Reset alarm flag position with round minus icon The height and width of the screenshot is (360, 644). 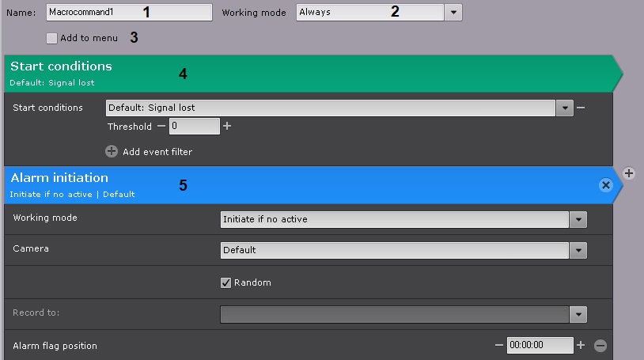click(x=600, y=345)
